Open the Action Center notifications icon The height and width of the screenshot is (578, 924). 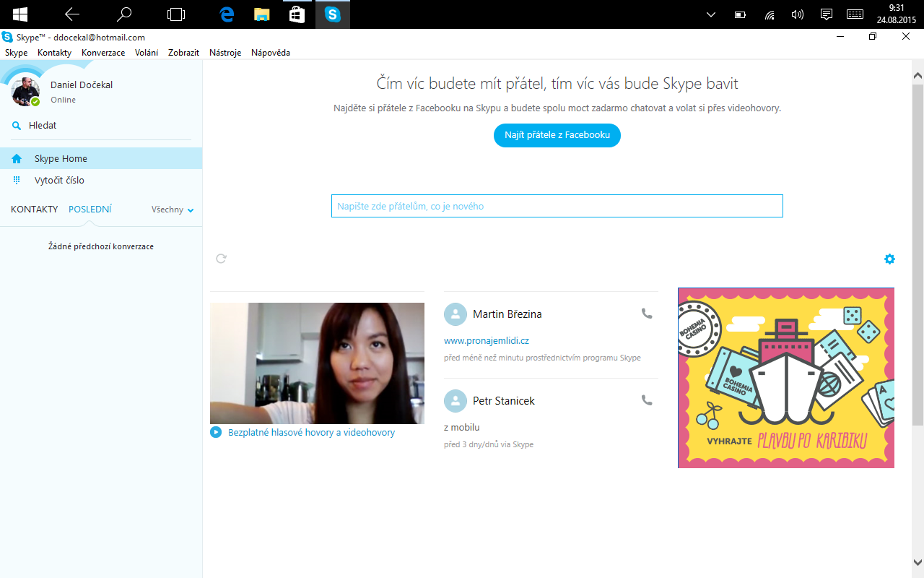[x=827, y=14]
